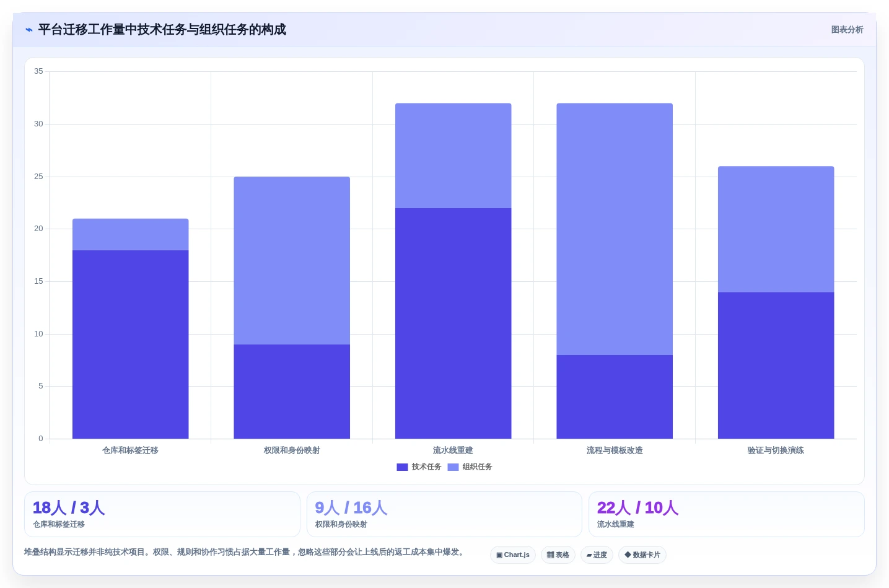Click the 技术任务 legend label
This screenshot has width=889, height=588.
pyautogui.click(x=426, y=467)
